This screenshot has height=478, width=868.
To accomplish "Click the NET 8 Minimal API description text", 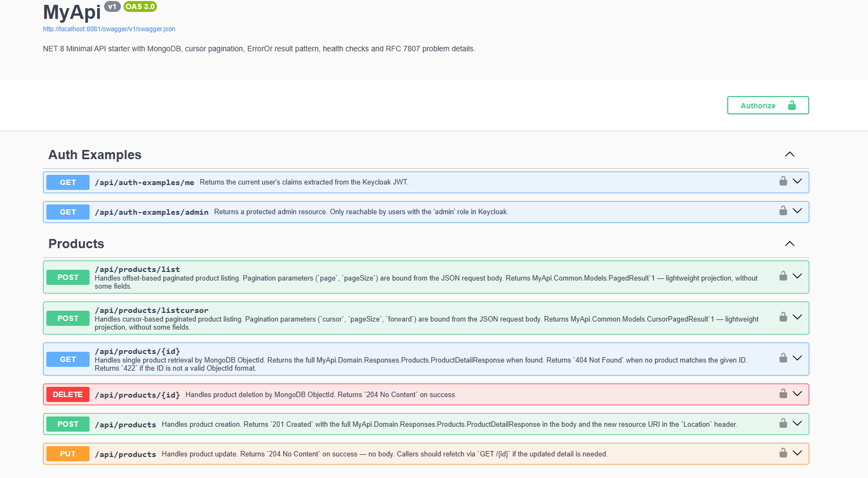I will [x=259, y=49].
